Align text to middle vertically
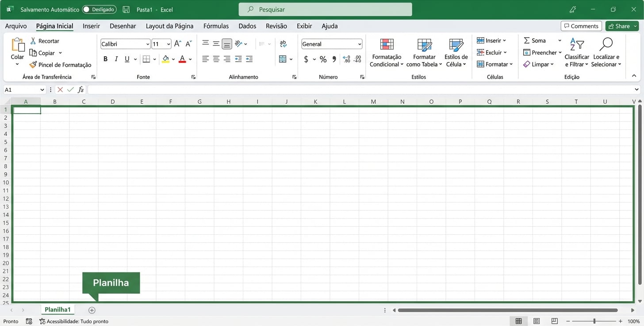This screenshot has width=644, height=326. pos(216,43)
